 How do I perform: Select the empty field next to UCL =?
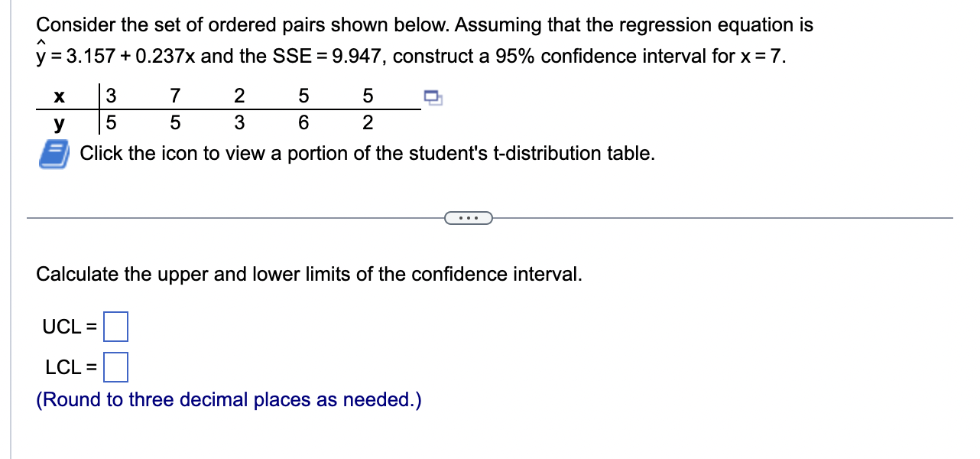116,327
